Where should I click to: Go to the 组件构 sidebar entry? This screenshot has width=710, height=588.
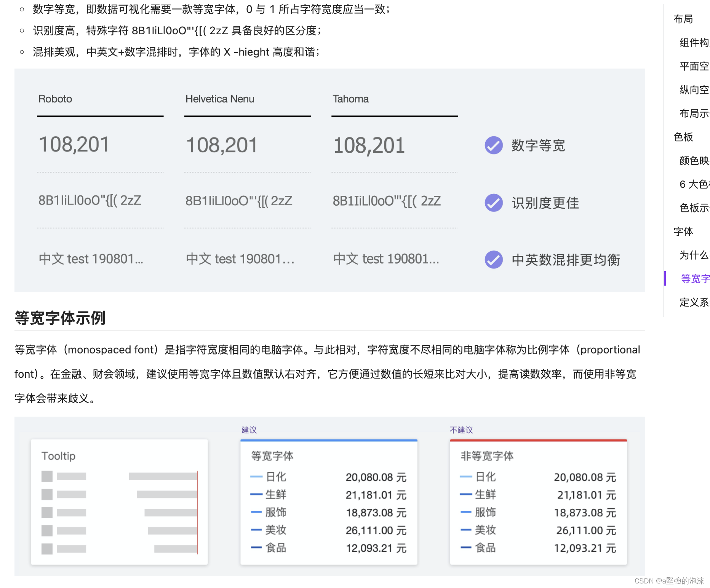694,43
